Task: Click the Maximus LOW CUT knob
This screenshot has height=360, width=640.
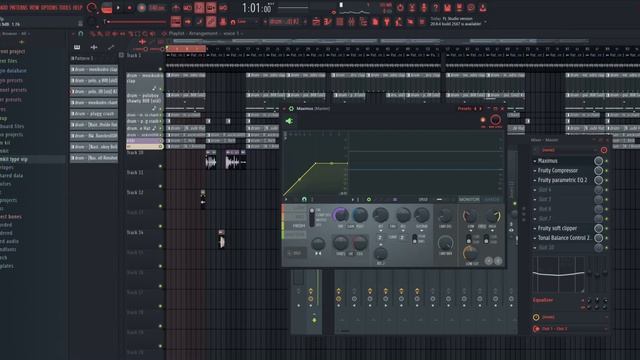Action: [x=470, y=253]
